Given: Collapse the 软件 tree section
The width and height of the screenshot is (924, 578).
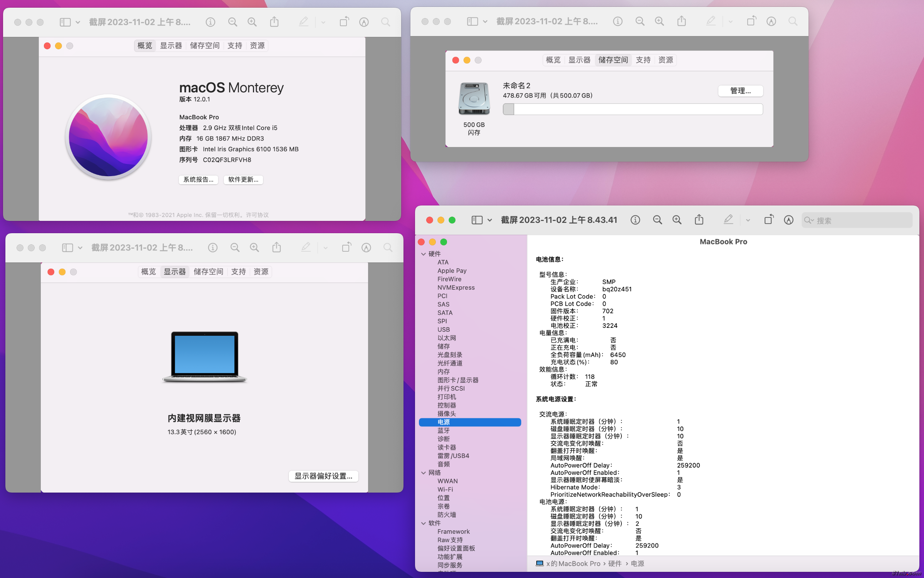Looking at the screenshot, I should pyautogui.click(x=423, y=523).
